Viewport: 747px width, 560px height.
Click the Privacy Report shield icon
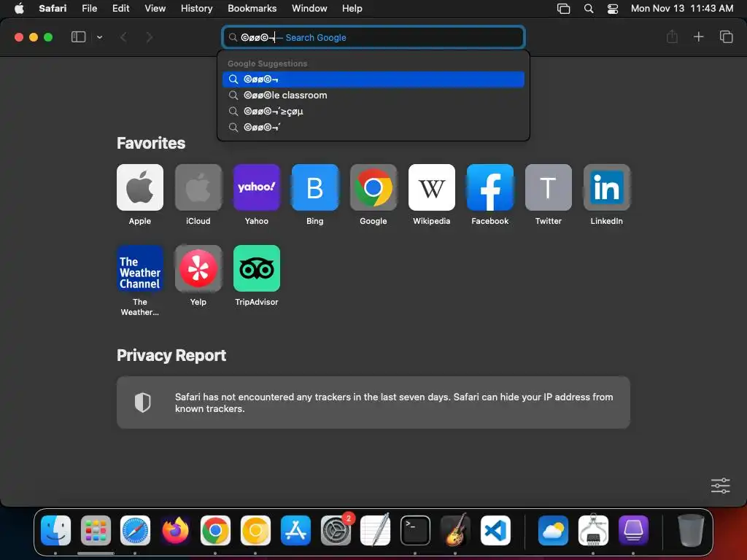142,402
